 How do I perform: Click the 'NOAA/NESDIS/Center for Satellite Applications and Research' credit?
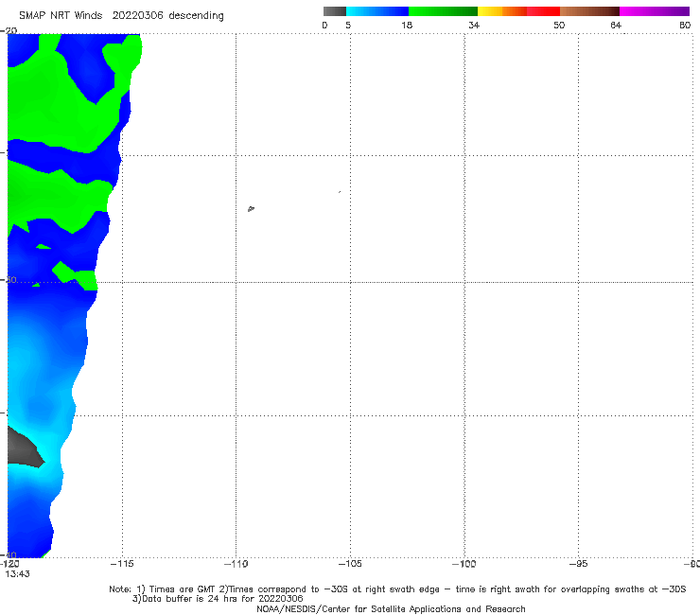(x=391, y=608)
